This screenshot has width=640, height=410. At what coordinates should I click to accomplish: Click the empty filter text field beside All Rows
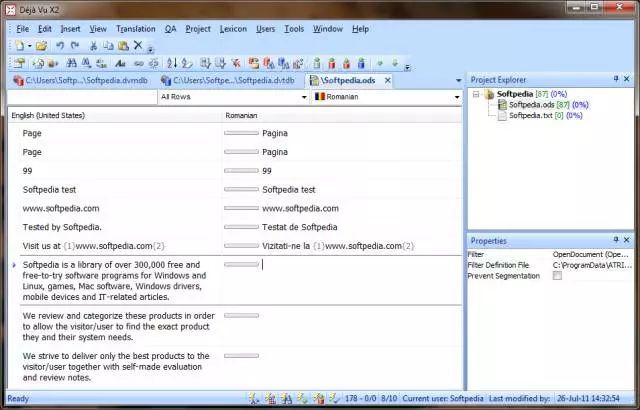pyautogui.click(x=82, y=97)
